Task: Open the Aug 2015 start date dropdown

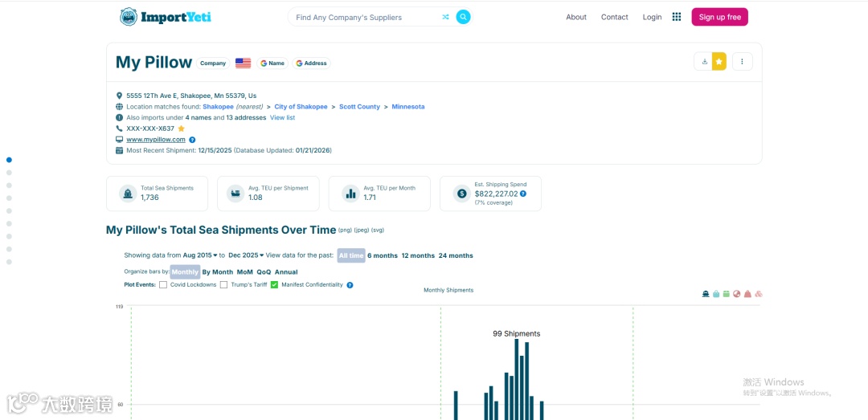Action: click(200, 255)
